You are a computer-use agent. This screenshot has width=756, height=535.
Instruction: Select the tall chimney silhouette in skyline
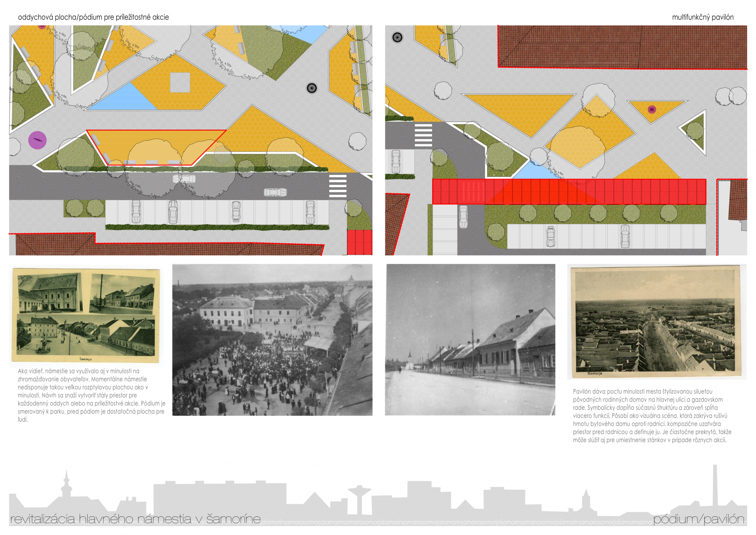point(715,485)
